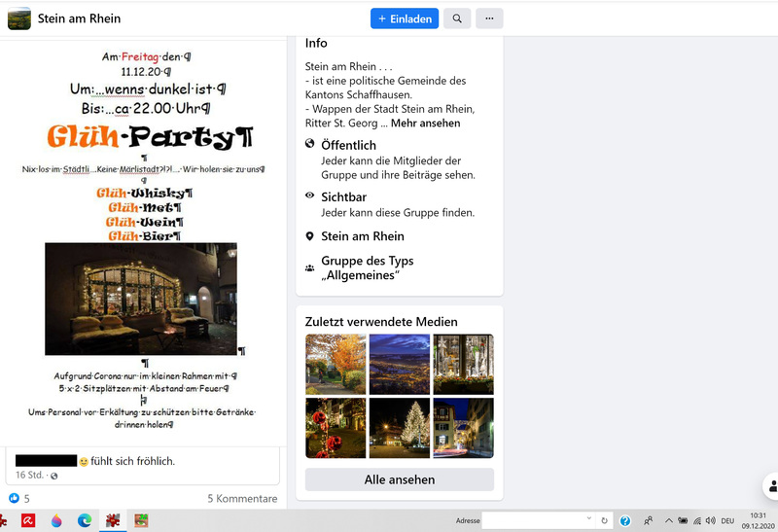Click the globe icon next to Öffentlich

pos(310,144)
